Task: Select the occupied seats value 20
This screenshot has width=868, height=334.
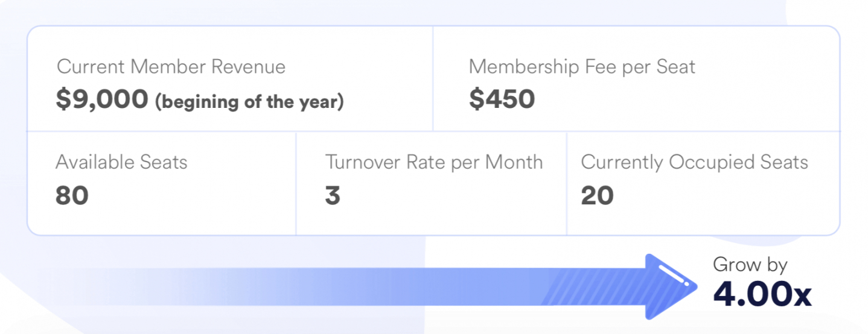Action: [597, 195]
